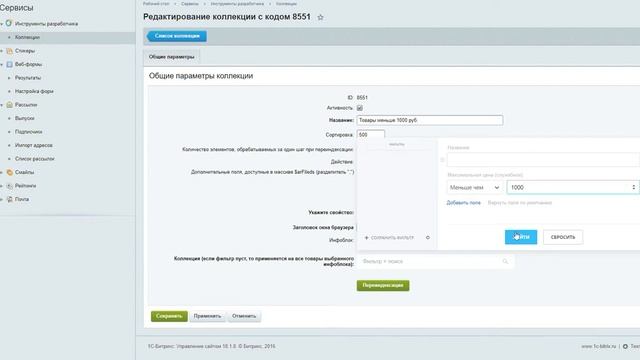Open Результаты under Веб-формы
The image size is (640, 360).
click(28, 78)
